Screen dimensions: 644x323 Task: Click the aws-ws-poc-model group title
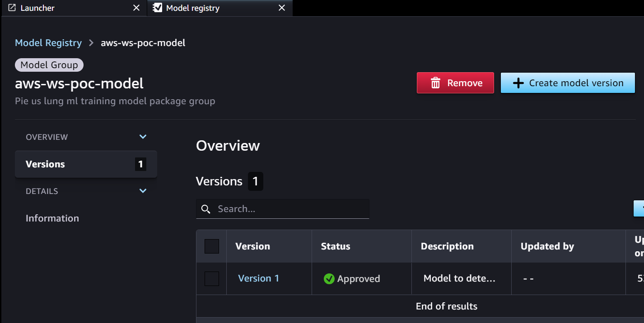click(79, 83)
